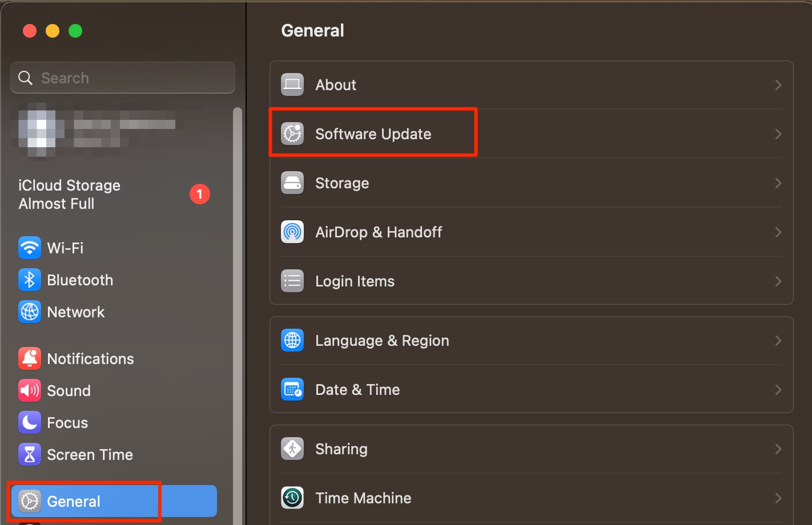This screenshot has width=812, height=525.
Task: Click the sidebar vertical scrollbar
Action: pyautogui.click(x=238, y=314)
